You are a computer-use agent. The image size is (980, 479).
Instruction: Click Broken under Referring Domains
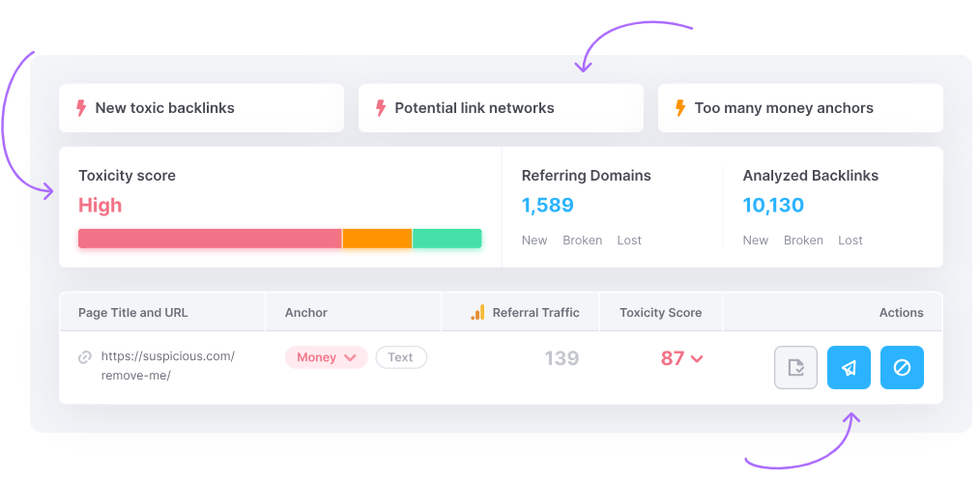[582, 240]
